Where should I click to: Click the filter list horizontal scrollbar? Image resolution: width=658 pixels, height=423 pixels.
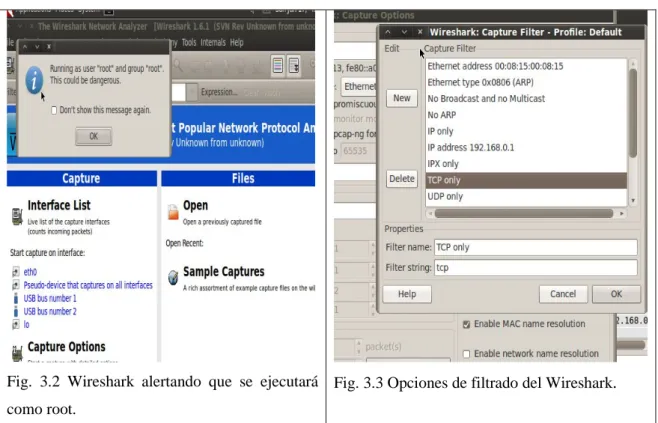pos(524,214)
